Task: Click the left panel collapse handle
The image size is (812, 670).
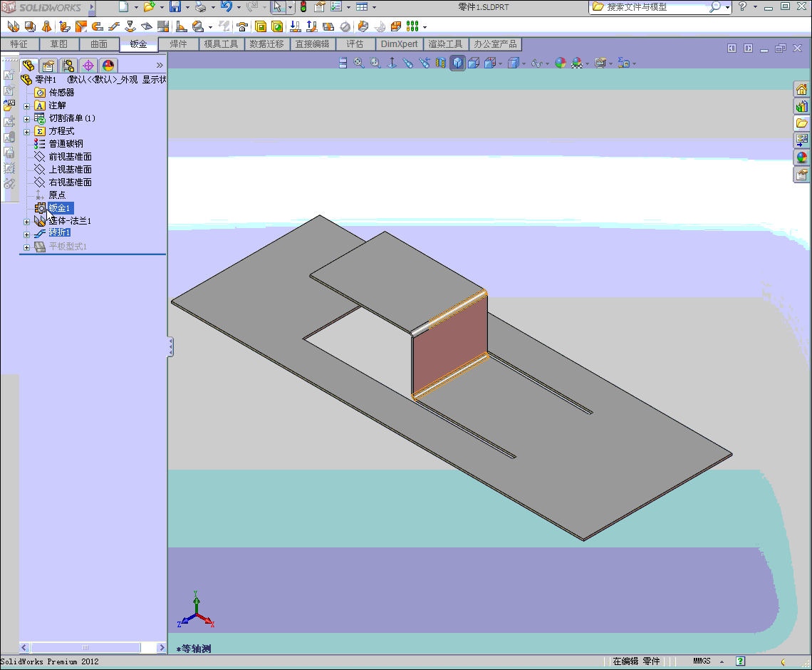Action: 170,346
